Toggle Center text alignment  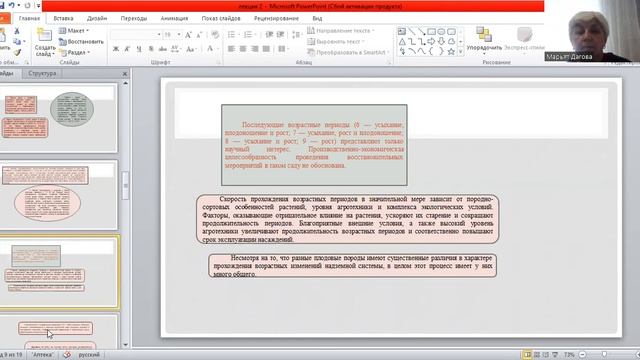pyautogui.click(x=243, y=49)
